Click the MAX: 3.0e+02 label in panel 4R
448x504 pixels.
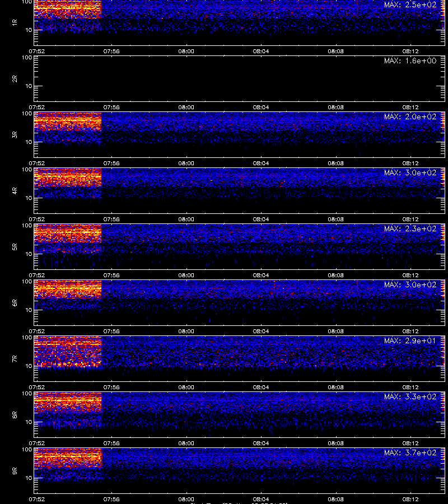[410, 172]
